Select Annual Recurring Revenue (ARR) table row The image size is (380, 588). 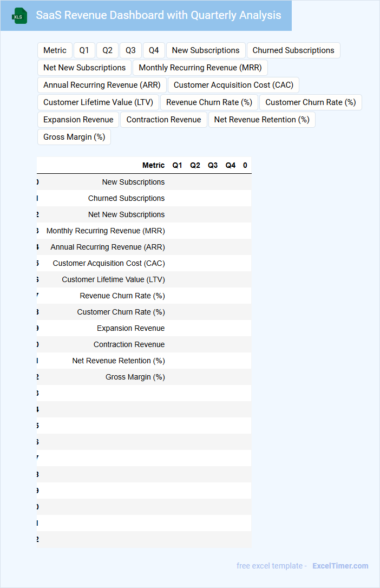pos(144,247)
